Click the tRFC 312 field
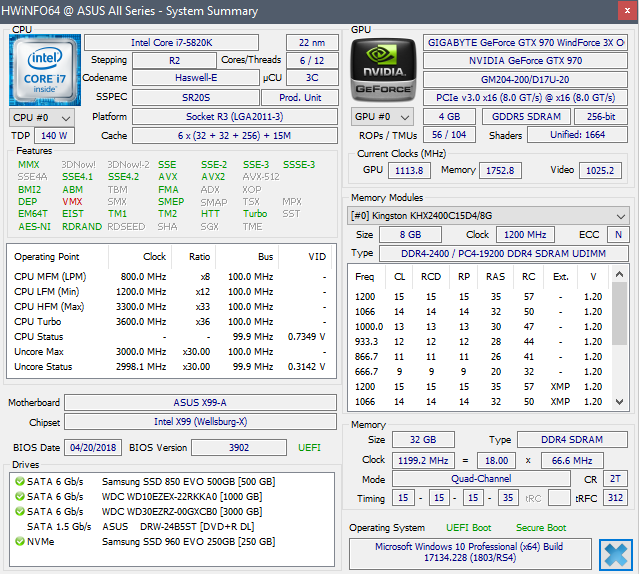This screenshot has width=639, height=574. pyautogui.click(x=615, y=498)
